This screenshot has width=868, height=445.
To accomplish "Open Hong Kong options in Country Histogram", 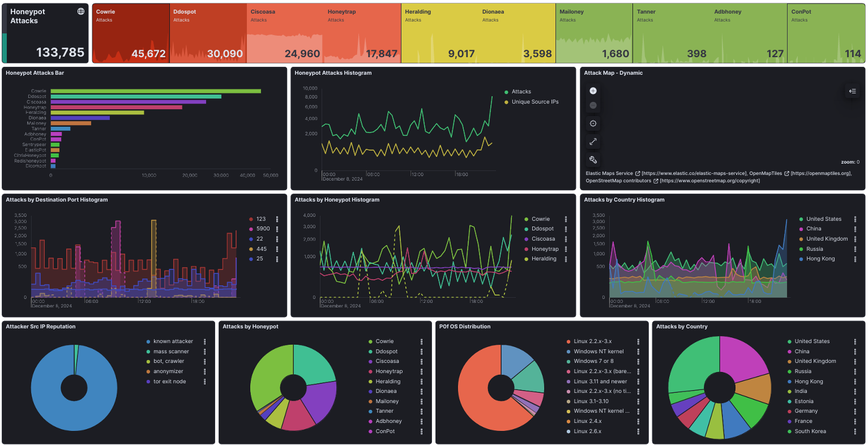I will pos(855,259).
